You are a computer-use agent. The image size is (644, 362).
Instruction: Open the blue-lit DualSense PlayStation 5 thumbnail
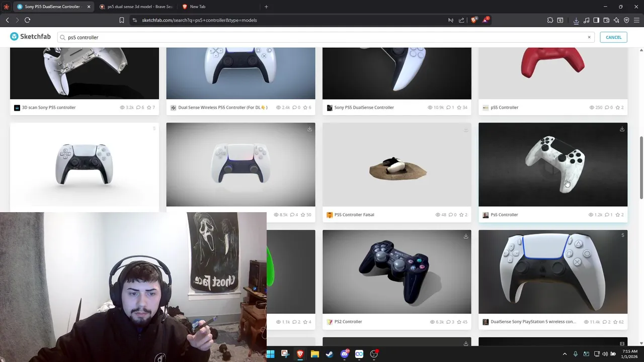pos(553,271)
